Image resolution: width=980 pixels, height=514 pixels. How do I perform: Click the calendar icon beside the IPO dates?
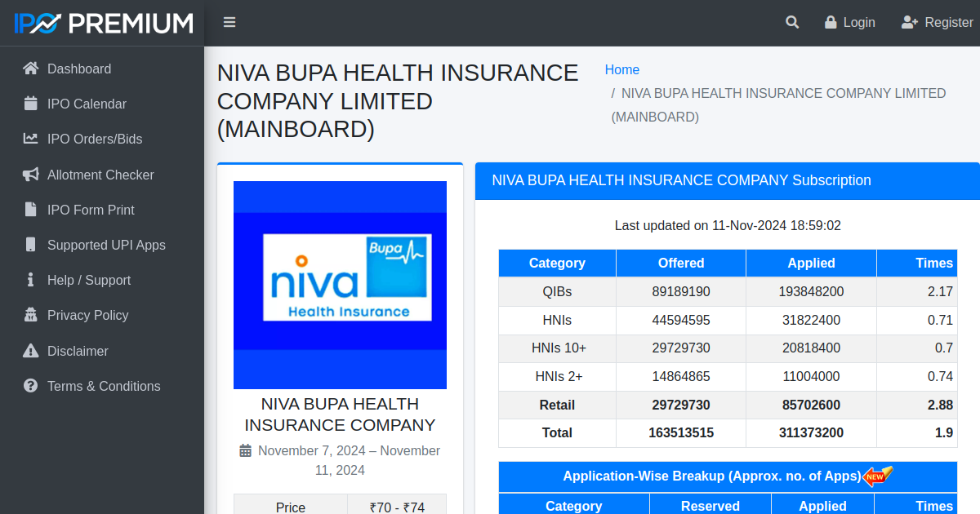pos(246,450)
